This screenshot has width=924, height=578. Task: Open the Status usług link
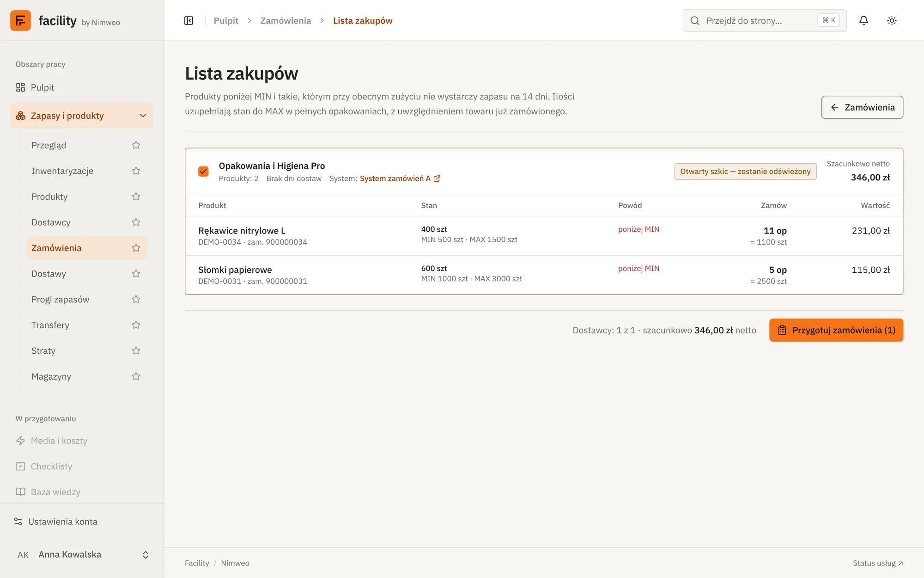[878, 563]
